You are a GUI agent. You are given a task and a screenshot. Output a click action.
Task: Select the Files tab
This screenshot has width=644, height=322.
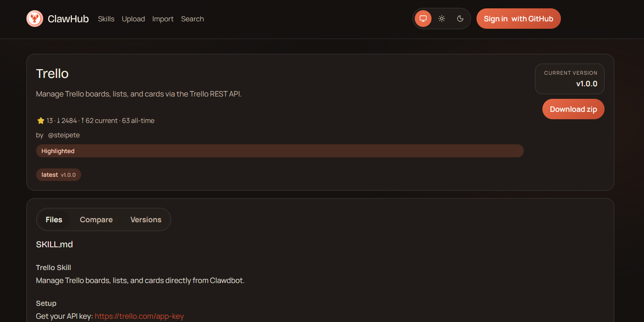click(54, 219)
